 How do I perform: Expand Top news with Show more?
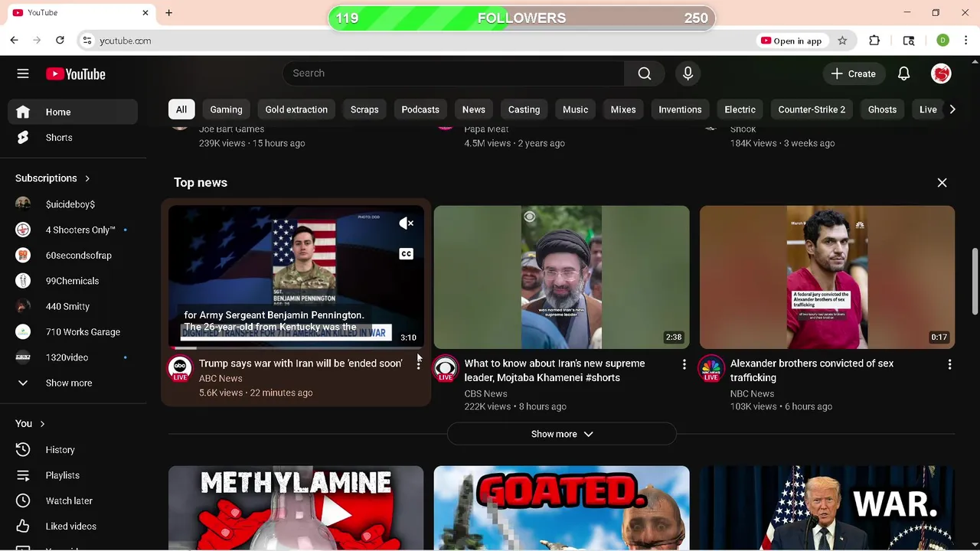point(562,434)
